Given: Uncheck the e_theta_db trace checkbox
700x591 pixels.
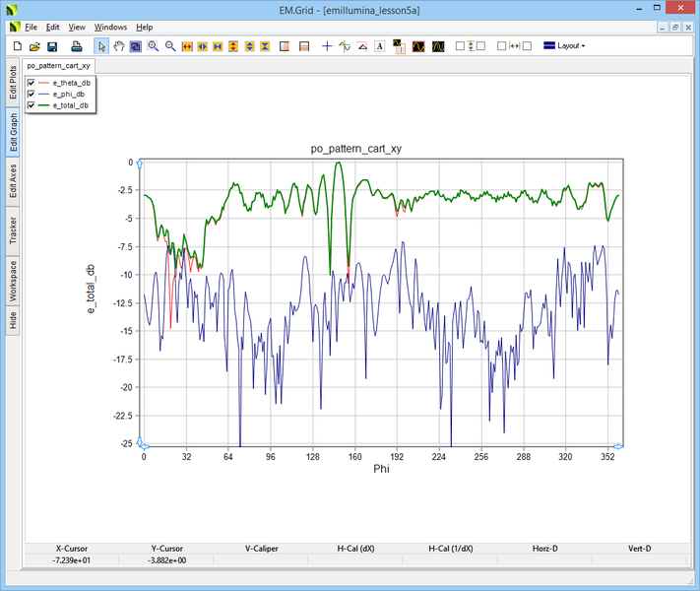Looking at the screenshot, I should (32, 83).
